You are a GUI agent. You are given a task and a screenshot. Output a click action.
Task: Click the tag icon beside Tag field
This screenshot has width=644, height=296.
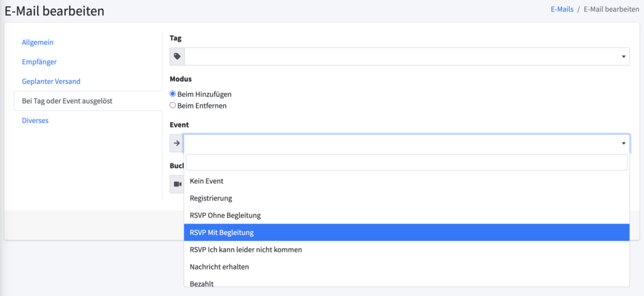click(177, 57)
